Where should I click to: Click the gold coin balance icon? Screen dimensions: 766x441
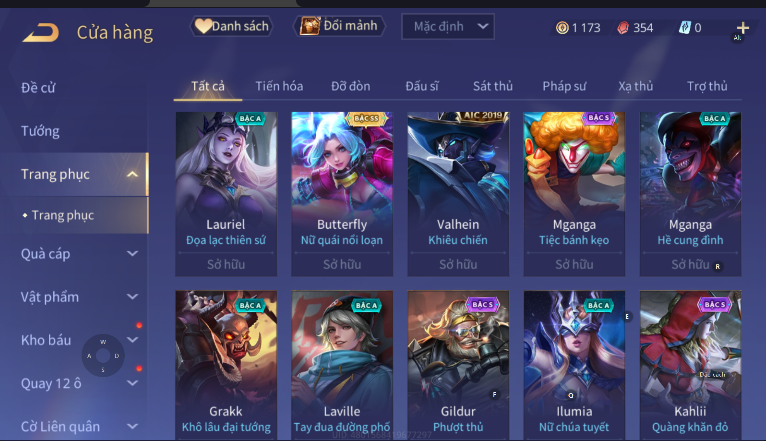coord(562,28)
